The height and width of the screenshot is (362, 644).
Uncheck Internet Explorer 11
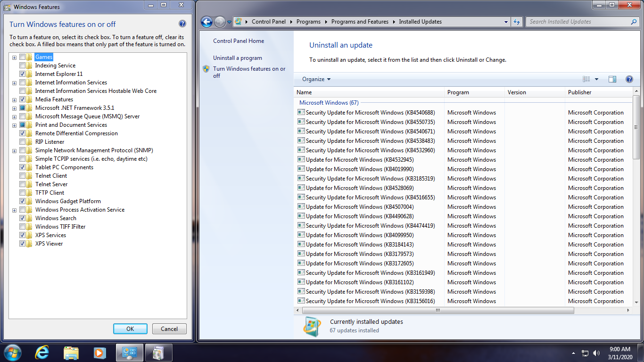coord(23,74)
